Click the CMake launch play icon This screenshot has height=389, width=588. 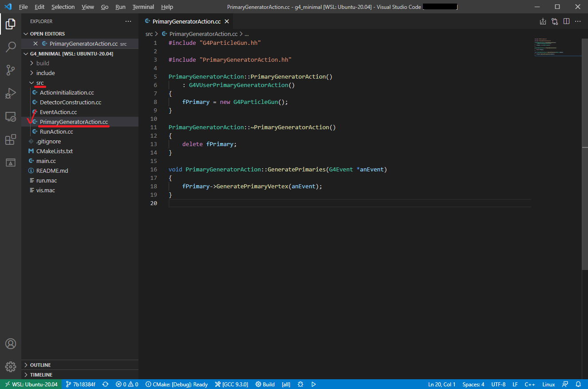[314, 384]
